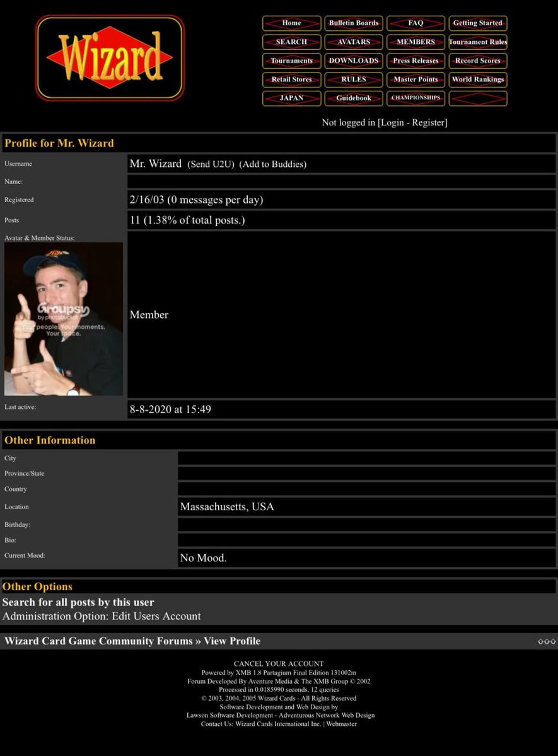
Task: Send U2U to Mr. Wizard
Action: 211,164
